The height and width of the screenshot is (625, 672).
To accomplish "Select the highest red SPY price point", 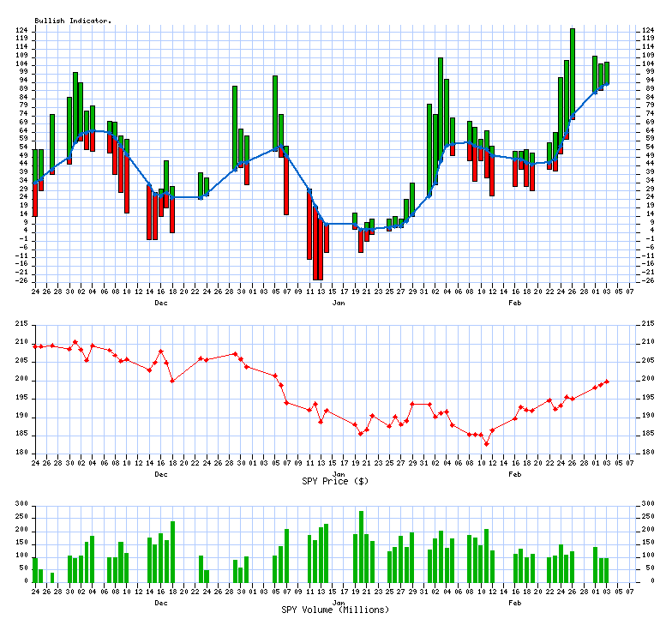I will [x=75, y=342].
